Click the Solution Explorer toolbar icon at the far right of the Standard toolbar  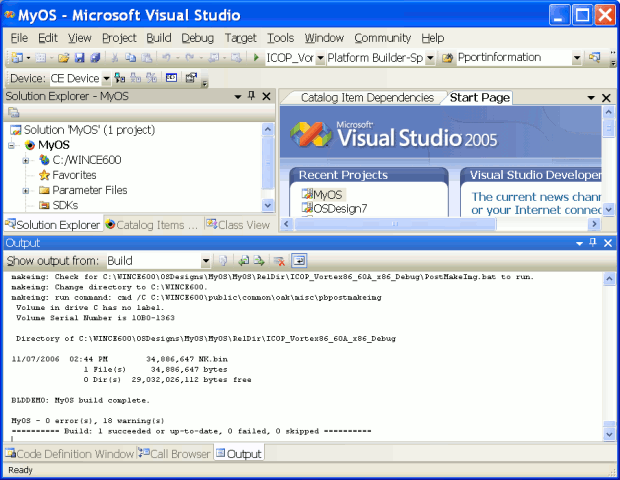pos(594,58)
